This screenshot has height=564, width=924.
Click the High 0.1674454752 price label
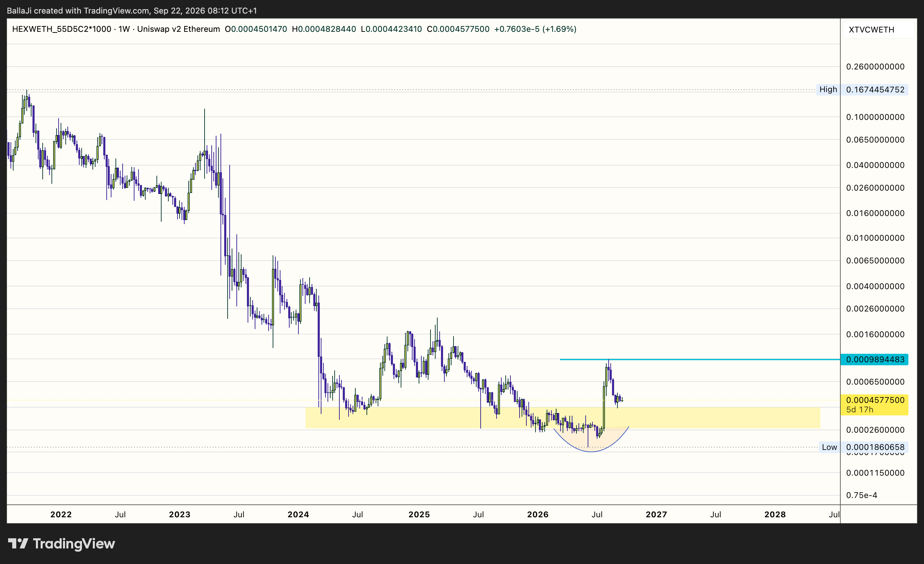[875, 90]
